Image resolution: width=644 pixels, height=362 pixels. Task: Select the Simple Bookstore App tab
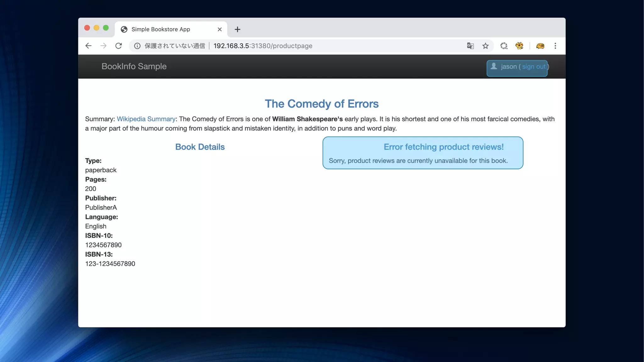(161, 29)
